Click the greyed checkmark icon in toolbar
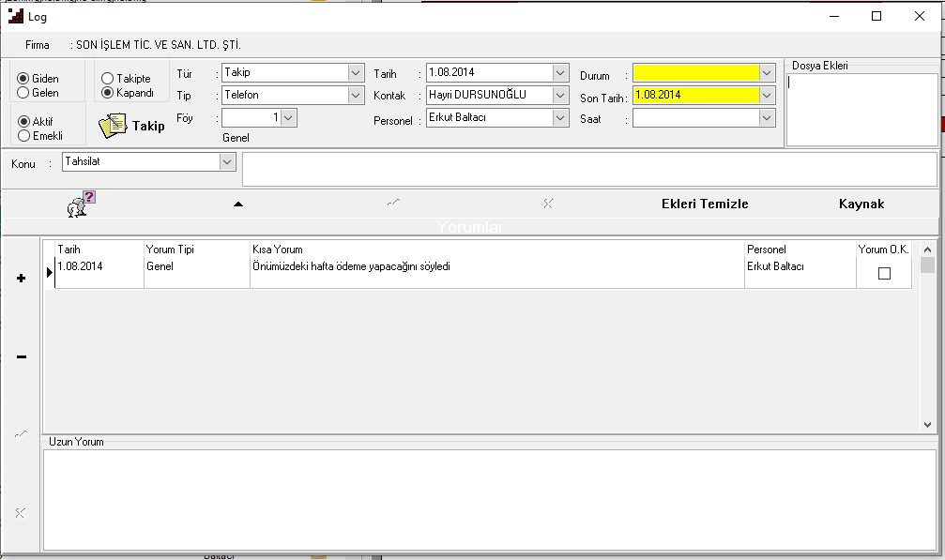Viewport: 945px width, 560px height. (394, 204)
